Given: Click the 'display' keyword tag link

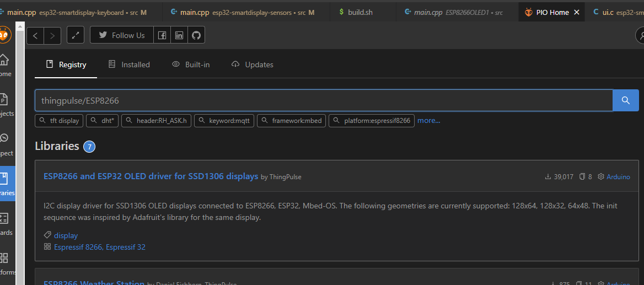Looking at the screenshot, I should point(66,235).
